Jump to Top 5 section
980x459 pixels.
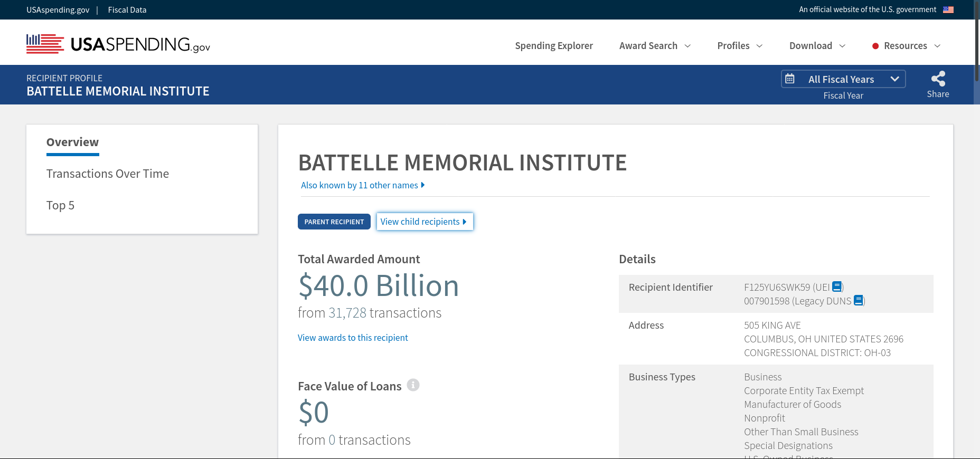point(60,205)
